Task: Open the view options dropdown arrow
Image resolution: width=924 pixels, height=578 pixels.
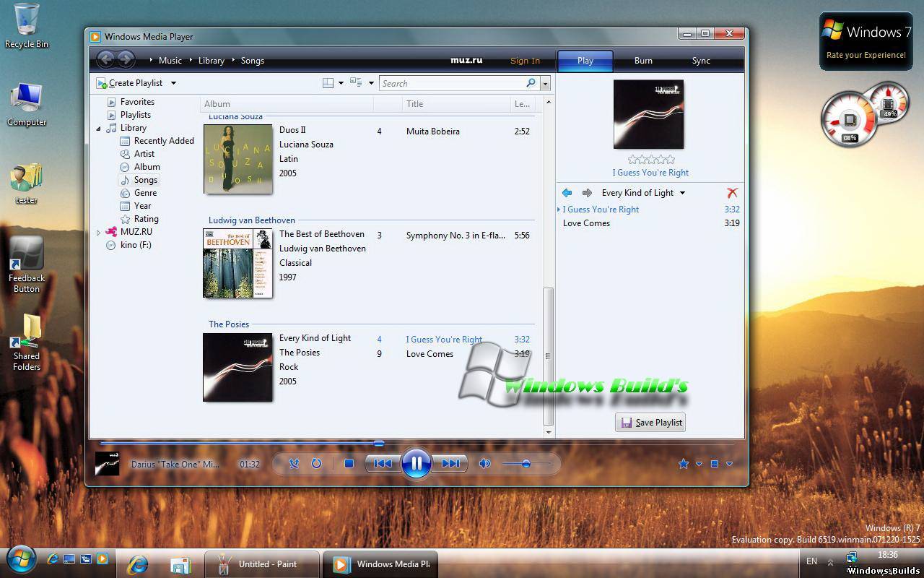Action: (x=371, y=83)
